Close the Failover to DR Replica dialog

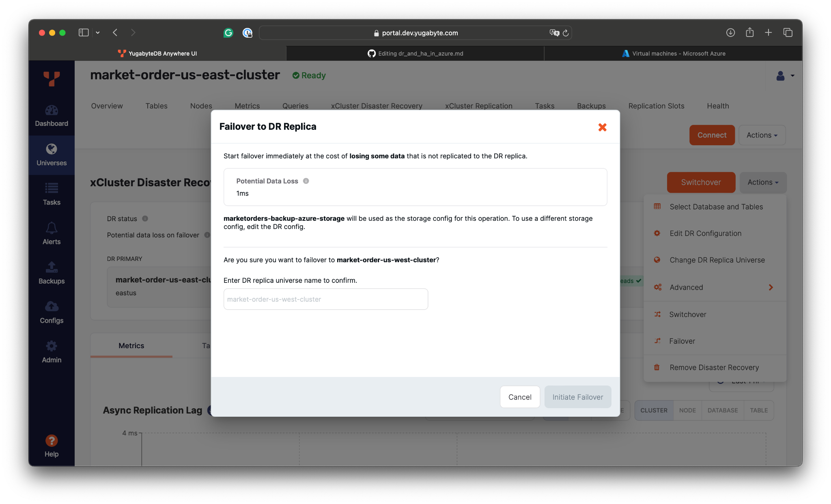click(x=602, y=127)
